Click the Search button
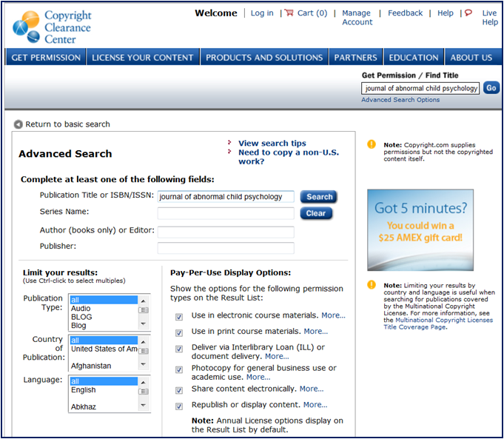Image resolution: width=504 pixels, height=439 pixels. [x=319, y=197]
